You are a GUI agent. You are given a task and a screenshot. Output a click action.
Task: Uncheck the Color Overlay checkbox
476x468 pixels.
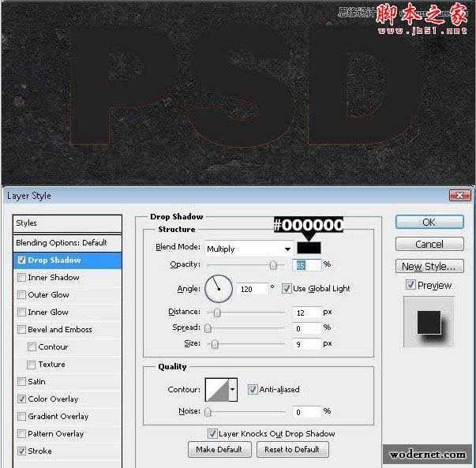coord(21,399)
